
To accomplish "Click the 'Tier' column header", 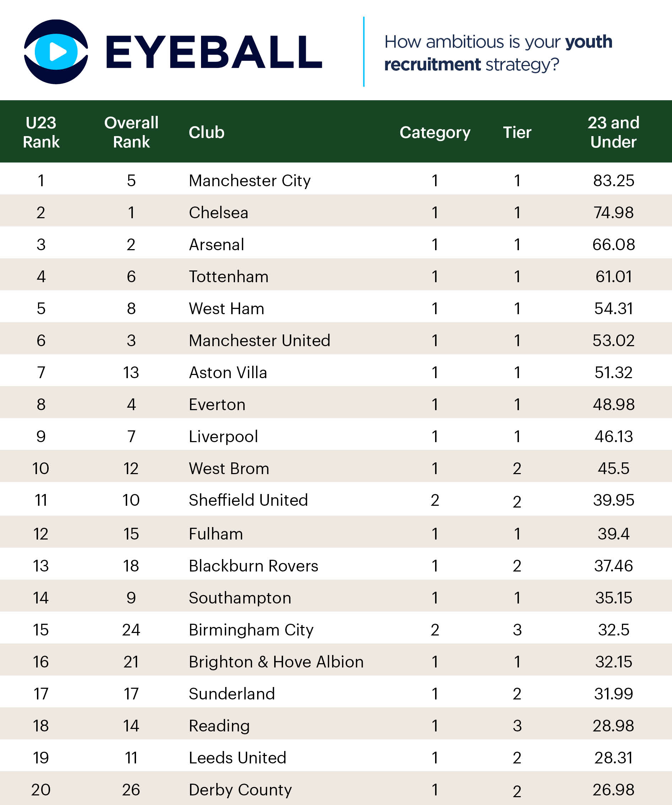I will [517, 132].
